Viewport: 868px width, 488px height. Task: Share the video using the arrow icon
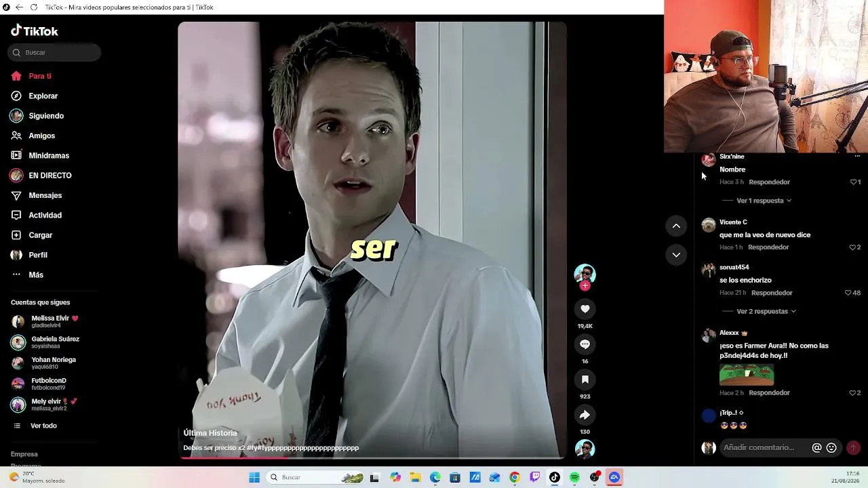tap(585, 415)
